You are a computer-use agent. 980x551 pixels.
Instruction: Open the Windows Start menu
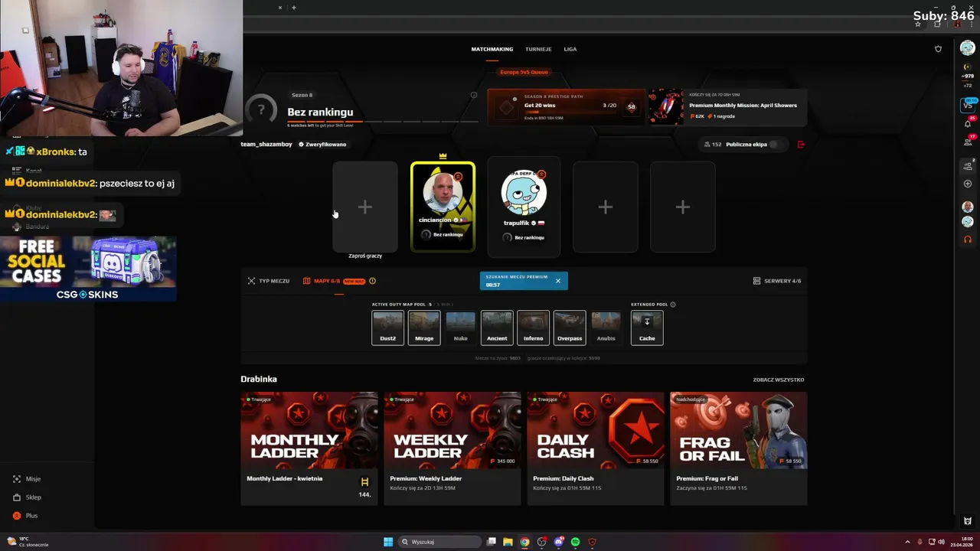click(388, 542)
